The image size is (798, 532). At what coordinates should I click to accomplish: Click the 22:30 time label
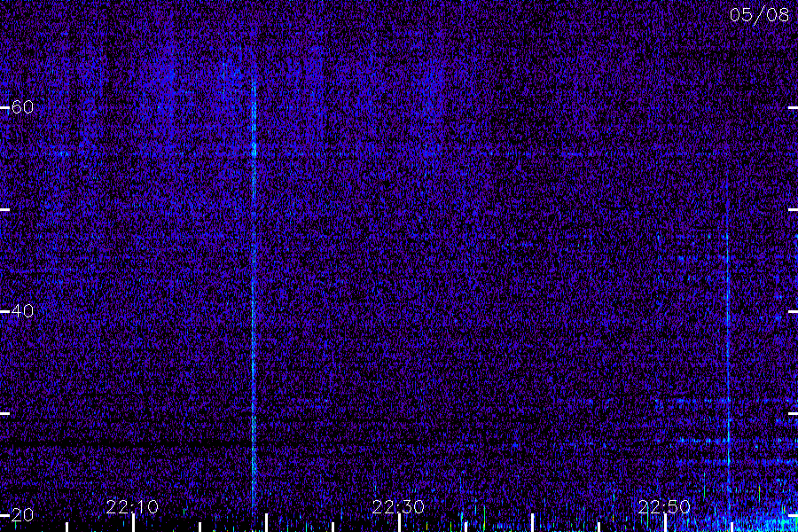pyautogui.click(x=398, y=507)
